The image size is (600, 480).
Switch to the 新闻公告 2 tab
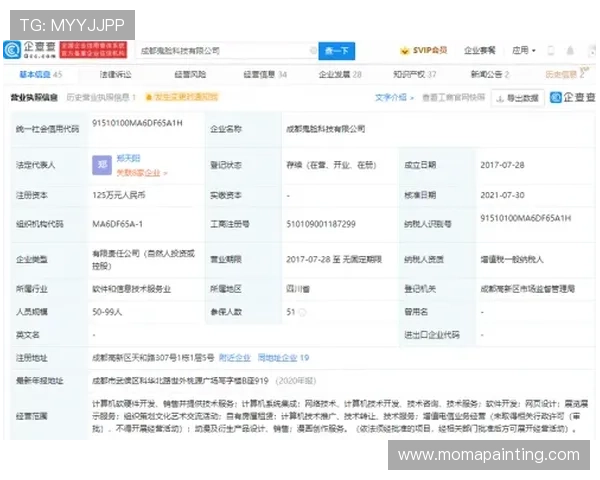pyautogui.click(x=490, y=74)
